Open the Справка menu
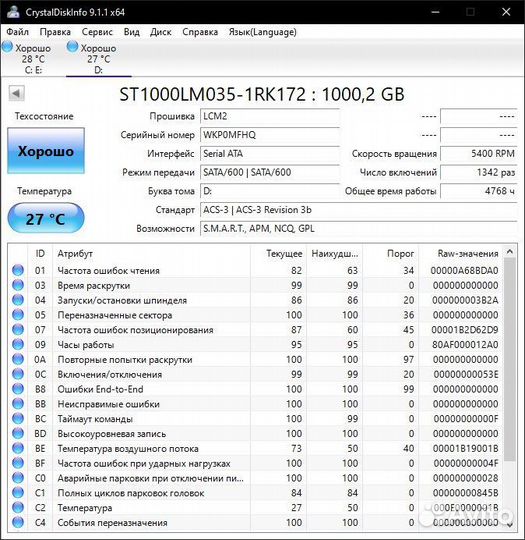 (200, 32)
